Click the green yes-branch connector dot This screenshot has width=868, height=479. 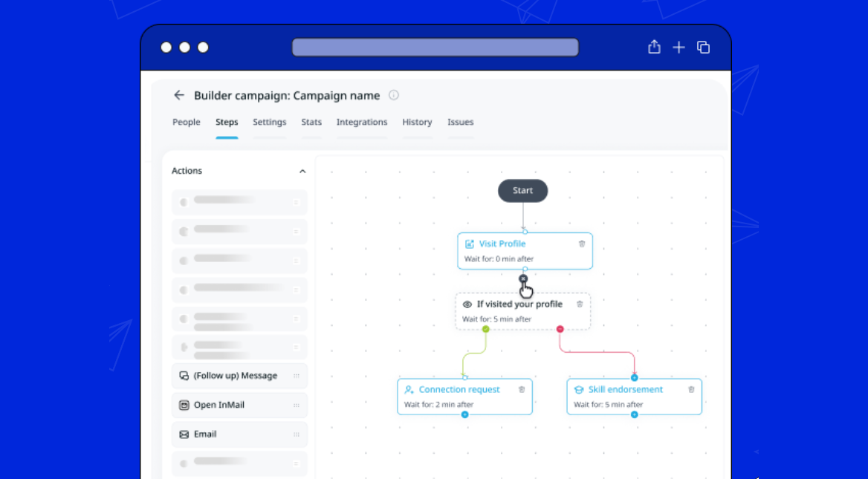pyautogui.click(x=485, y=329)
